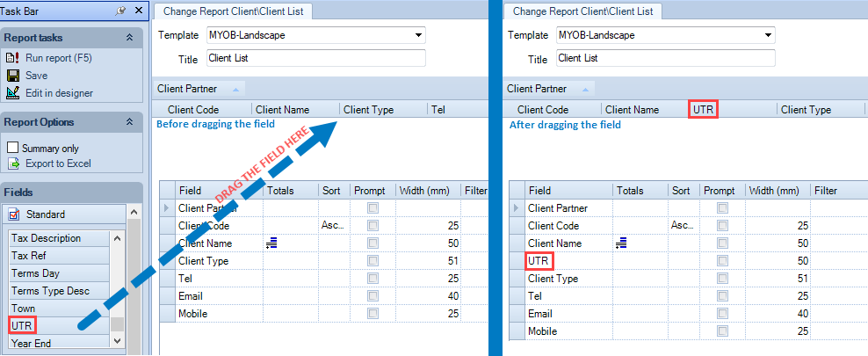
Task: Click the Run report (F5) icon
Action: 12,58
